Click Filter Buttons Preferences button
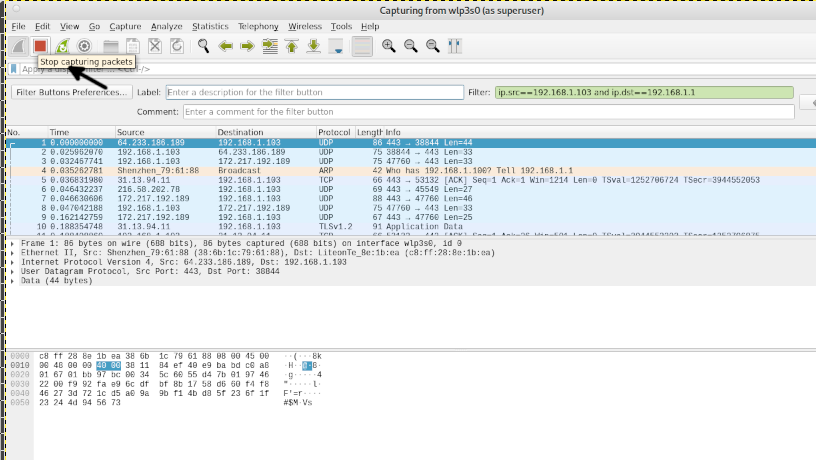Image resolution: width=816 pixels, height=460 pixels. (72, 92)
